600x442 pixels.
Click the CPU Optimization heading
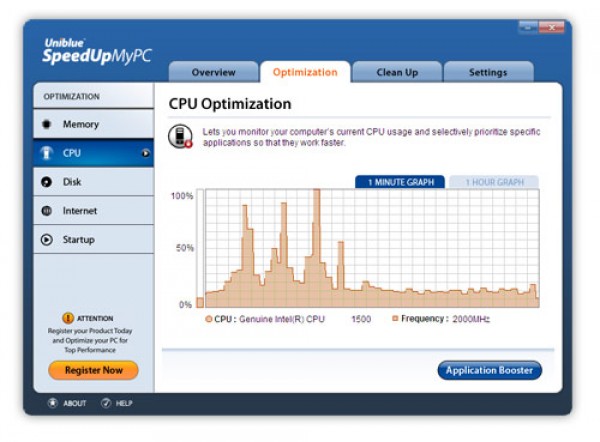click(x=230, y=104)
